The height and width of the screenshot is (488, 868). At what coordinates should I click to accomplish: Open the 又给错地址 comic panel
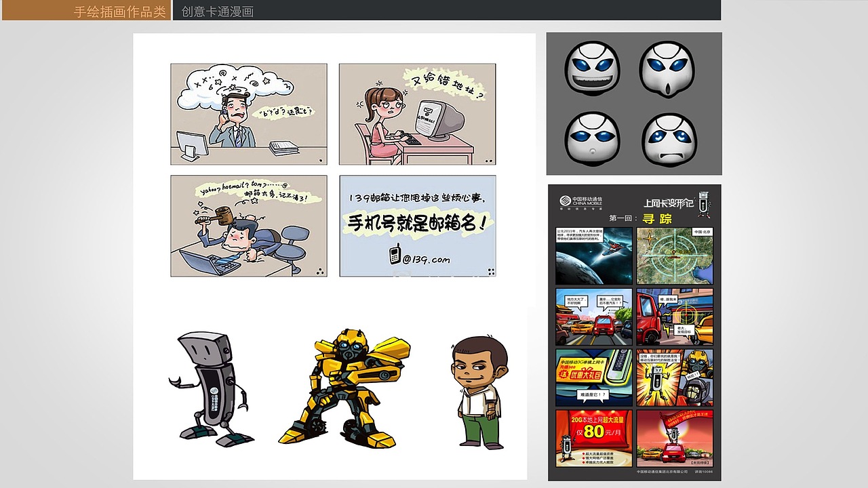pos(417,114)
